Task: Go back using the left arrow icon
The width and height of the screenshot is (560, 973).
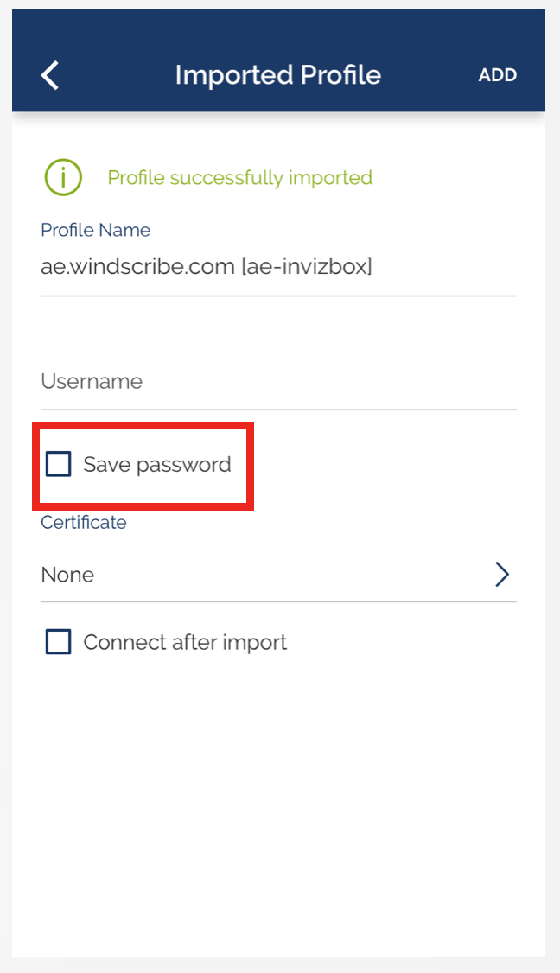Action: 51,75
